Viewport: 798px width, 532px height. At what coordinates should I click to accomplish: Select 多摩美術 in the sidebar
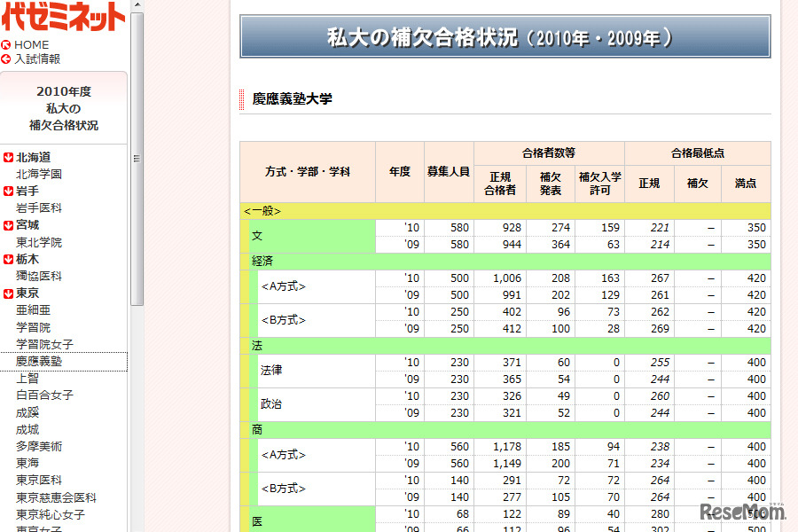[39, 447]
